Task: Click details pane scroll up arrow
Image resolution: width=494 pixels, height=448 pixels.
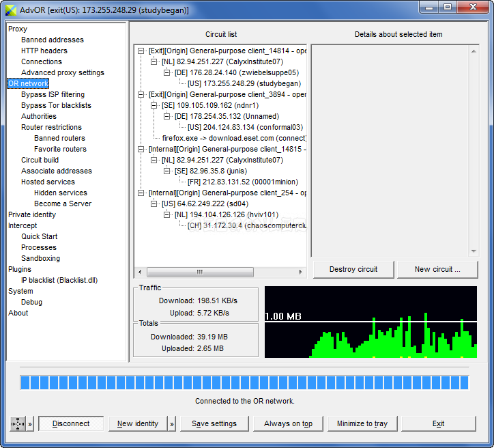Action: tap(474, 51)
